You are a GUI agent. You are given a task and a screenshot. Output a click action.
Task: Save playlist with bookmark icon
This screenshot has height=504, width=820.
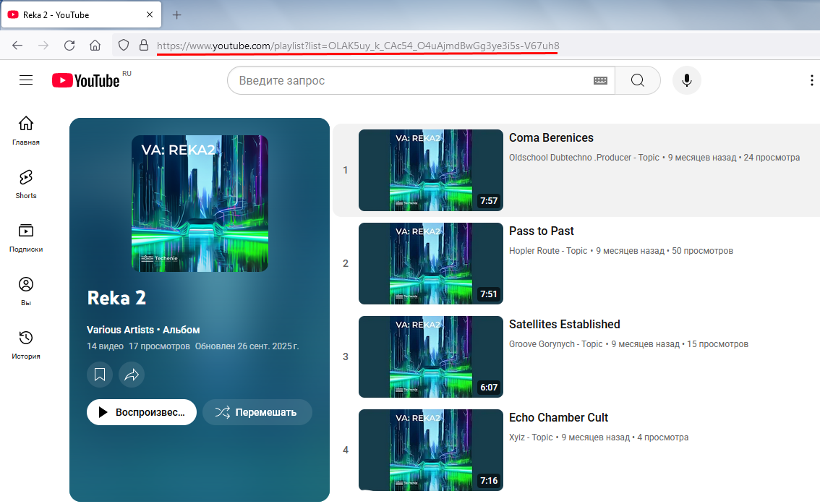(100, 375)
